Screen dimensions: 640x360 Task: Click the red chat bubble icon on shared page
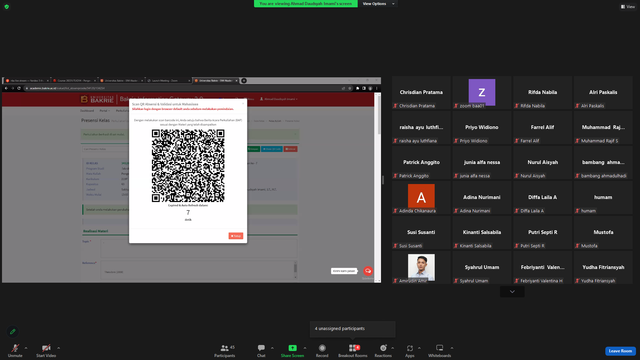pyautogui.click(x=368, y=271)
